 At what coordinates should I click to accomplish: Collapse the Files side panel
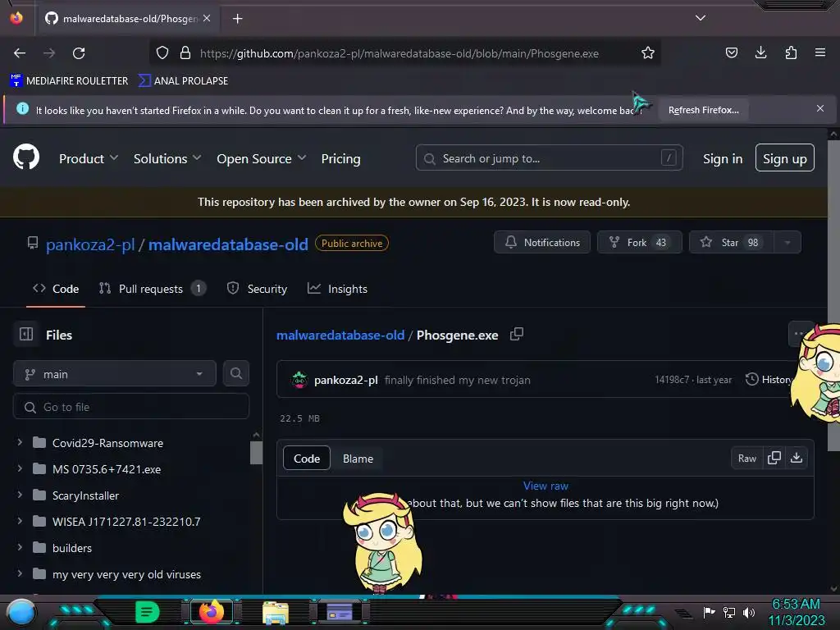(26, 335)
